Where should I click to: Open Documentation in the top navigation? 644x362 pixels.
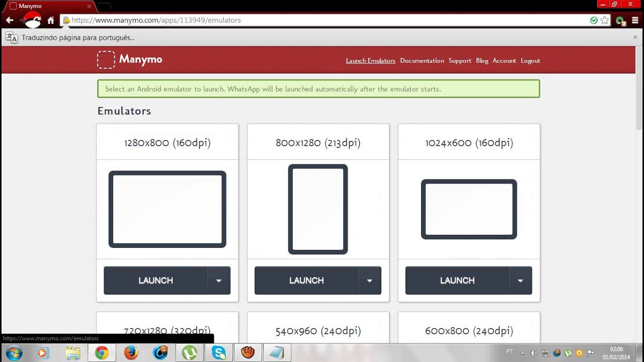pyautogui.click(x=422, y=61)
